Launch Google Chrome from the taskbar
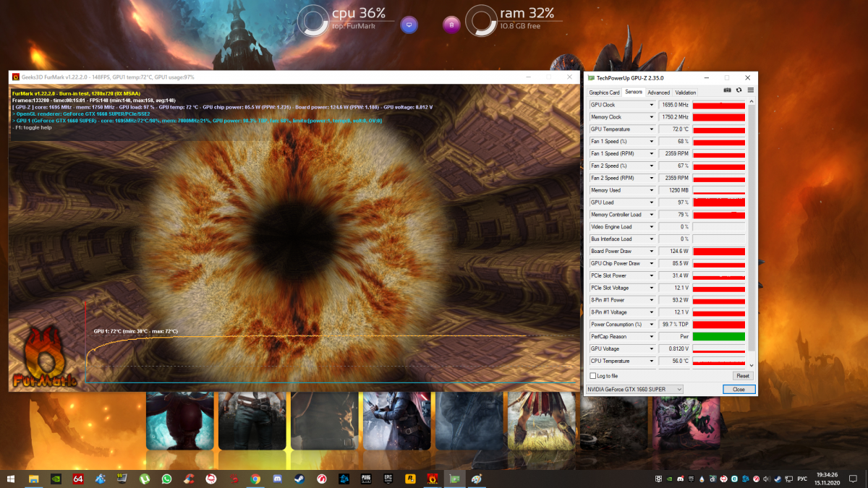 (x=255, y=479)
